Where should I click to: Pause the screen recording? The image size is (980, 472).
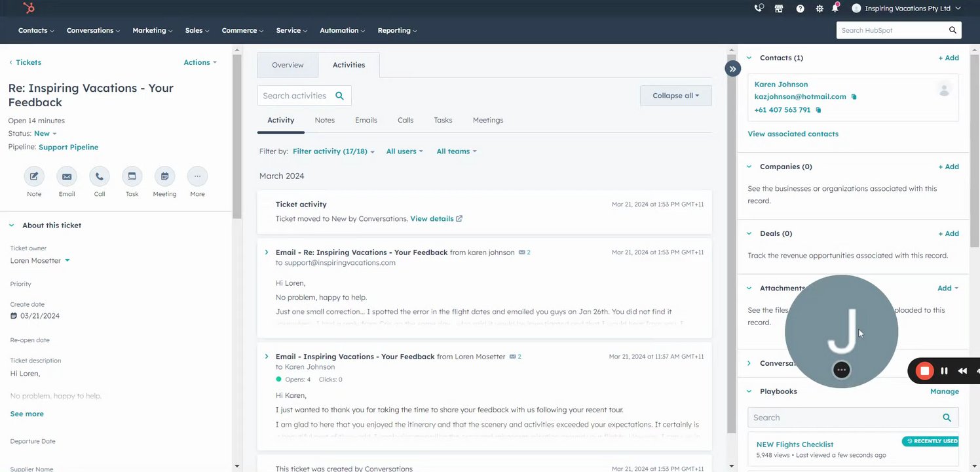pyautogui.click(x=944, y=371)
